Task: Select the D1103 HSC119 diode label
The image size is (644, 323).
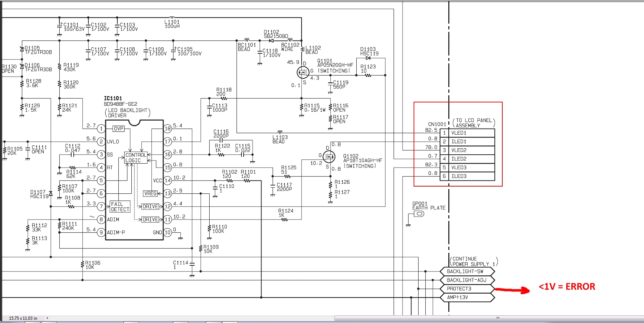Action: point(369,51)
